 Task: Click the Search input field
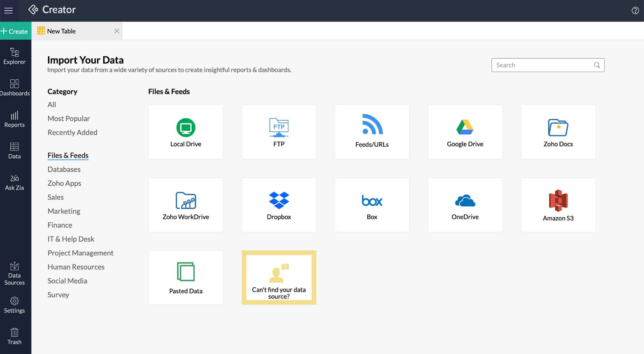point(544,65)
